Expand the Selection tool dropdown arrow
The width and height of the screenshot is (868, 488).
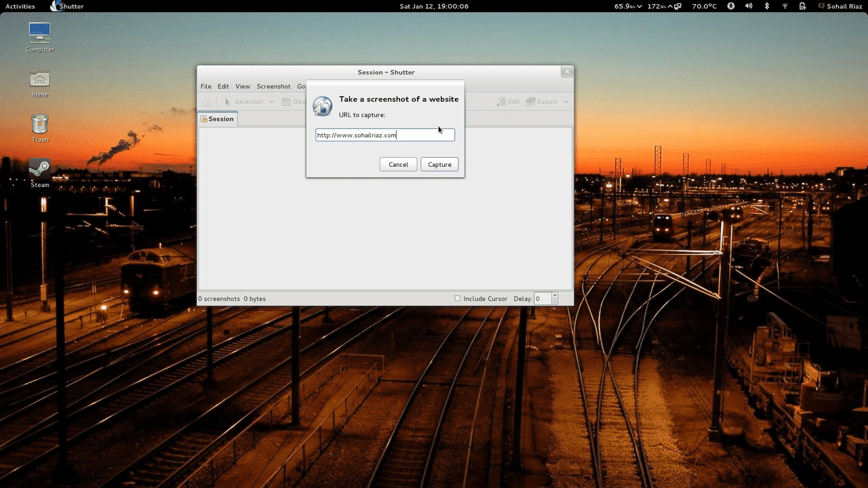click(x=271, y=102)
